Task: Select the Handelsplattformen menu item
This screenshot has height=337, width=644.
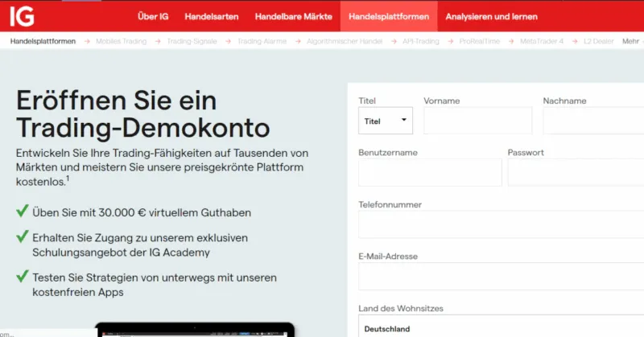Action: coord(389,16)
